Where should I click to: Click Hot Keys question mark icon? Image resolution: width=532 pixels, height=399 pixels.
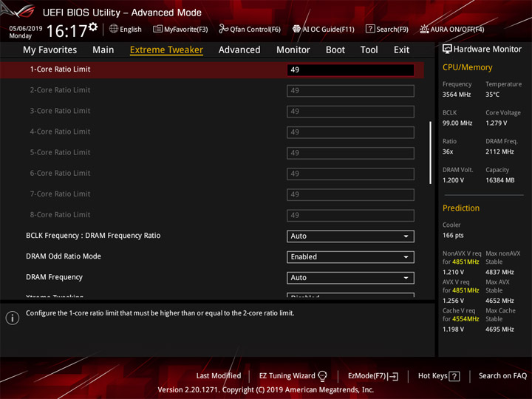tap(454, 376)
